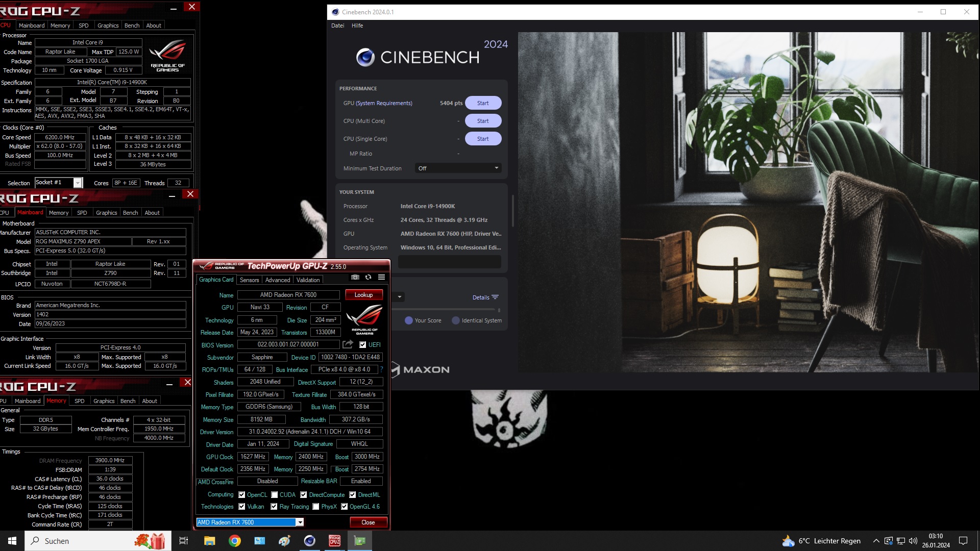Open GPU selection dropdown in GPU-Z

250,522
